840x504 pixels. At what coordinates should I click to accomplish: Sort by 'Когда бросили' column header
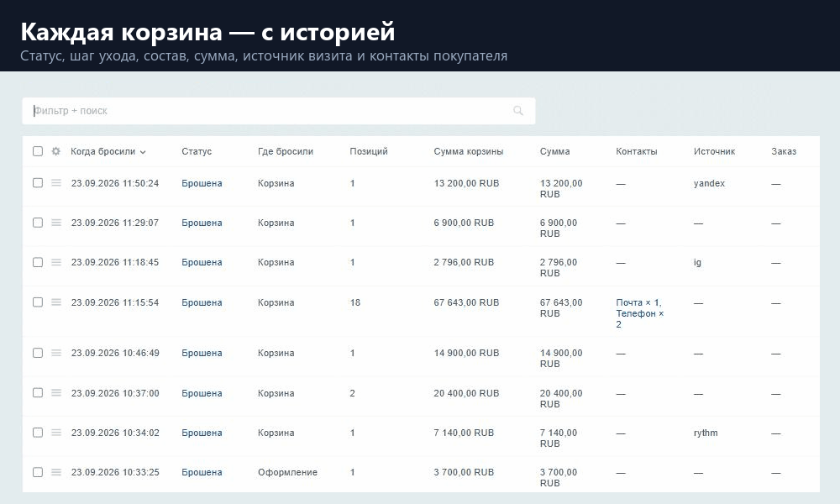coord(108,151)
